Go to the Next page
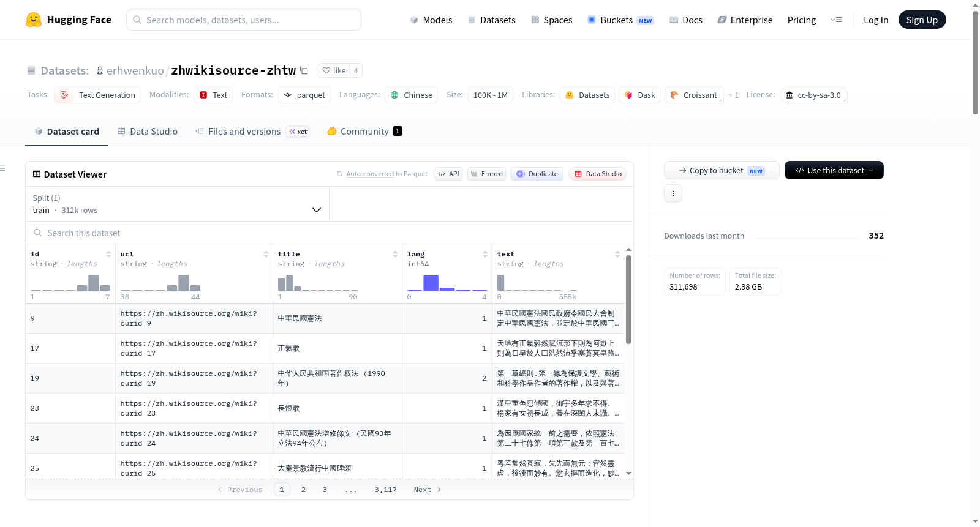Screen dimensions: 980x527 click(428, 490)
